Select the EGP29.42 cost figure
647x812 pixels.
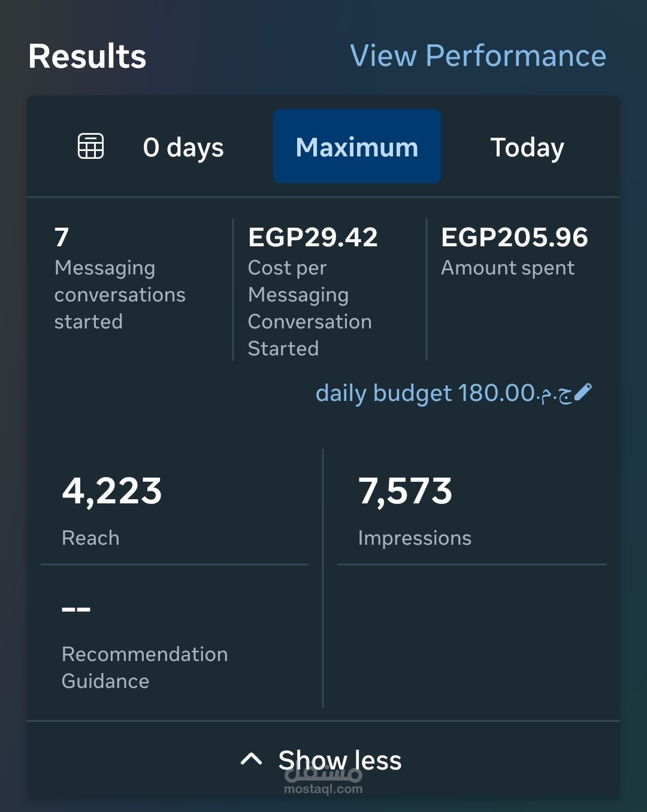click(x=313, y=237)
